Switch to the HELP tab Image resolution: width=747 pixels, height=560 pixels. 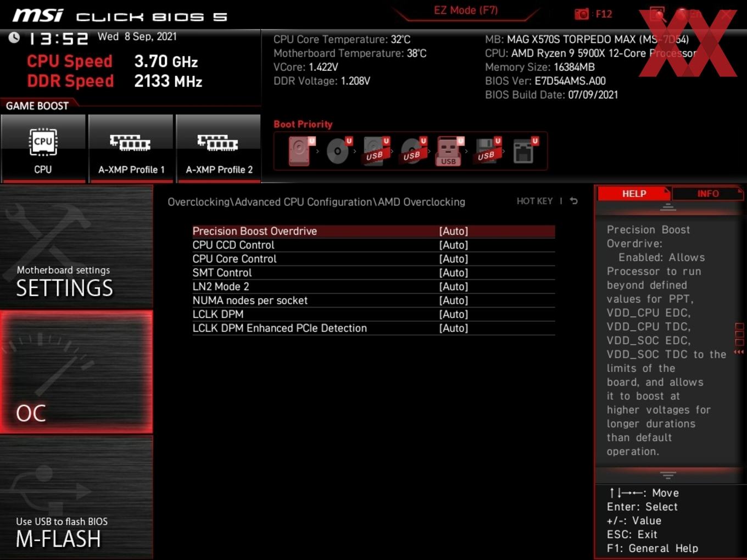[x=634, y=194]
